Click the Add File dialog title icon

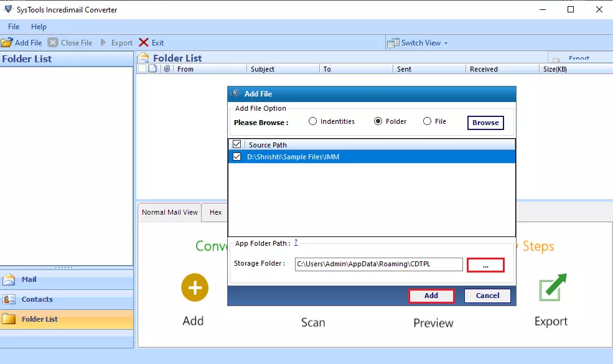point(235,94)
